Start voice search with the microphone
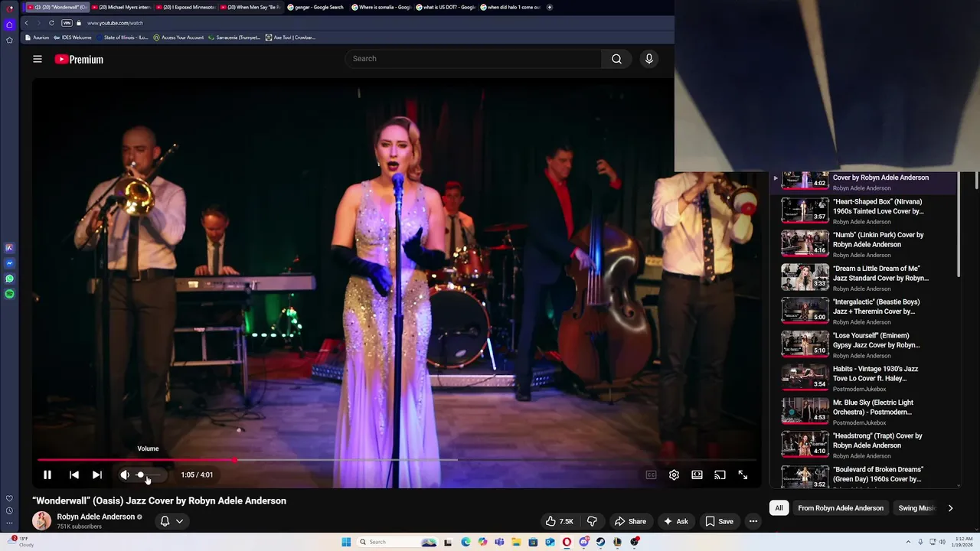Screen dimensions: 980x551 pos(649,59)
